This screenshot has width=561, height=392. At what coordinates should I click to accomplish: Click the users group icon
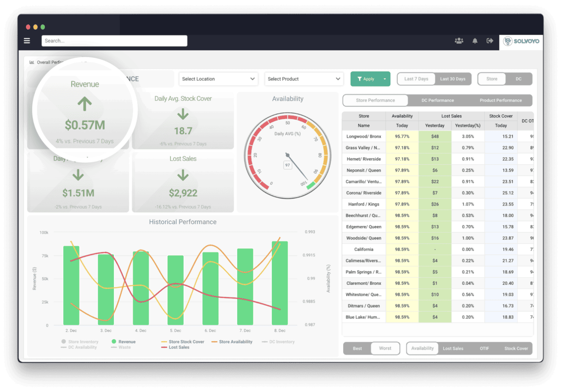[459, 41]
